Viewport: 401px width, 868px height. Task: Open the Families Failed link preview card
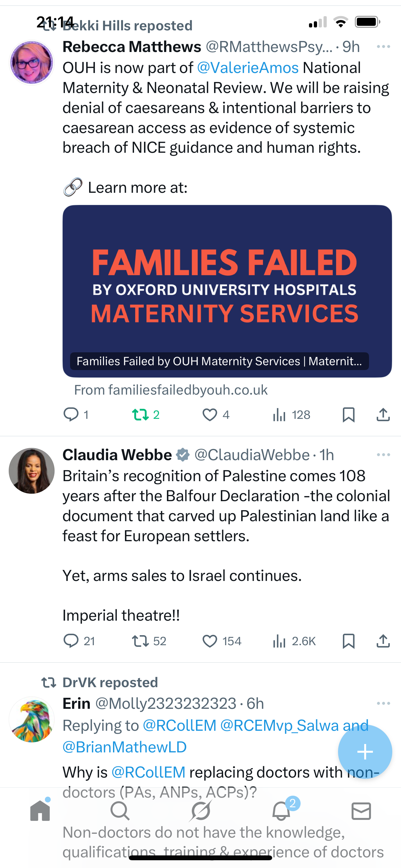(x=227, y=291)
